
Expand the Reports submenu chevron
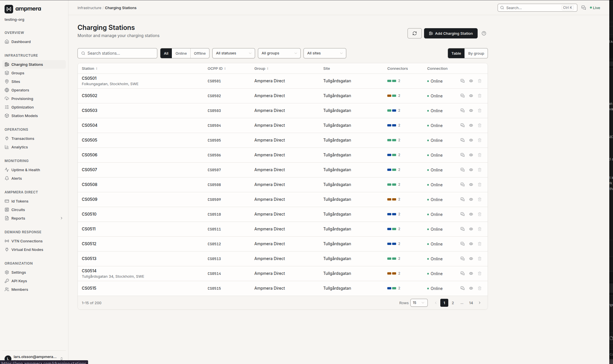click(x=61, y=218)
